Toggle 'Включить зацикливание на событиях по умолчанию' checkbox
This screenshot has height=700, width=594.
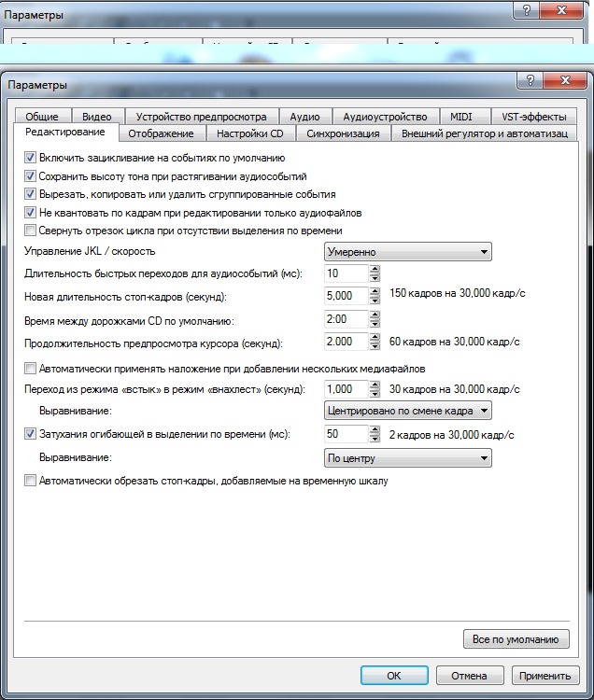click(x=30, y=158)
